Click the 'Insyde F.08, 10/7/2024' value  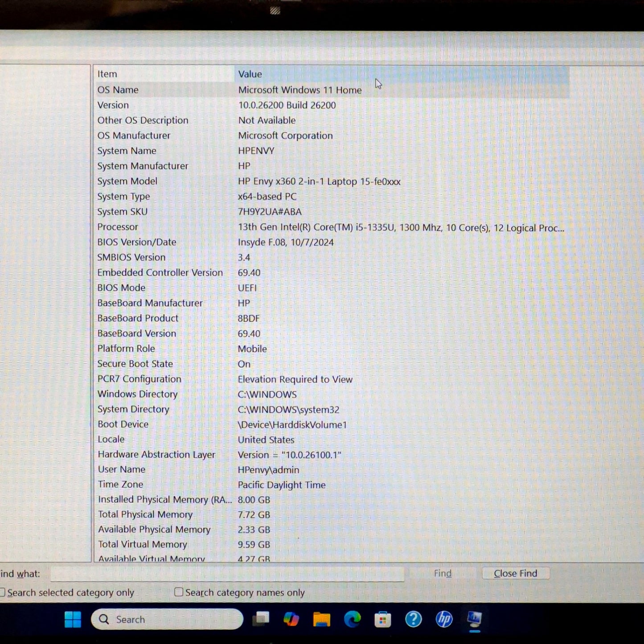286,242
